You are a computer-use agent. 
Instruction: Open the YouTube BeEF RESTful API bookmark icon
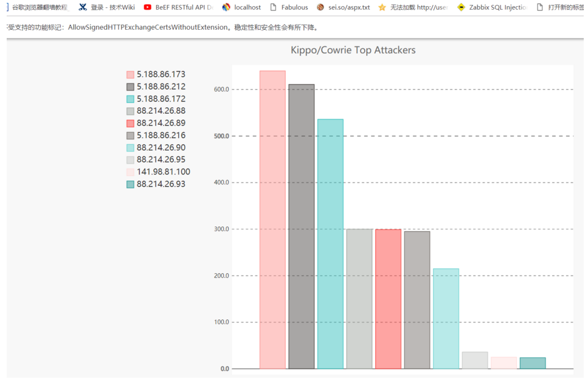pos(148,7)
